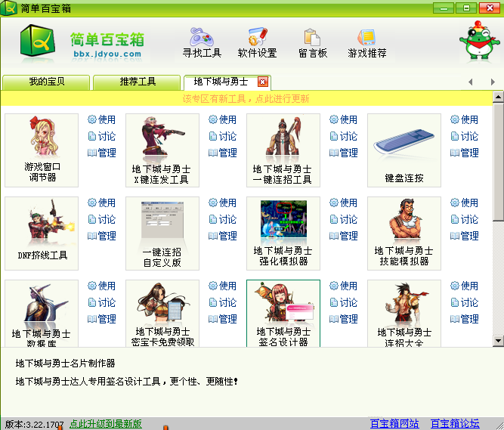Click 点此升级到最新版 link
This screenshot has height=430, width=504.
click(106, 424)
